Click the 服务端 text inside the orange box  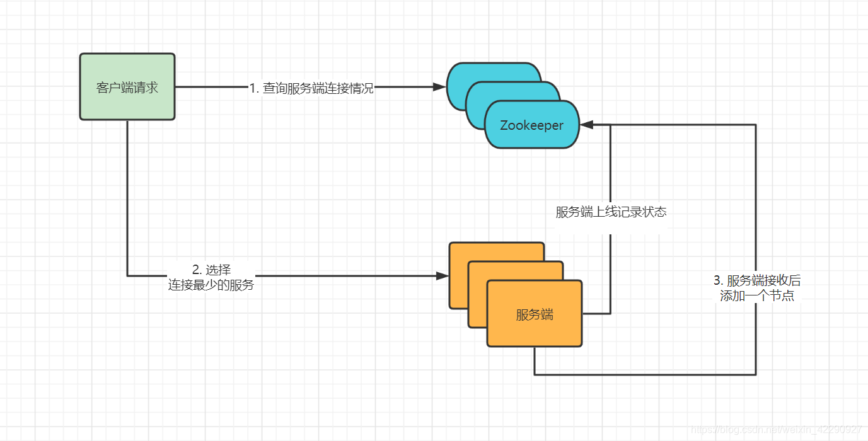point(534,314)
